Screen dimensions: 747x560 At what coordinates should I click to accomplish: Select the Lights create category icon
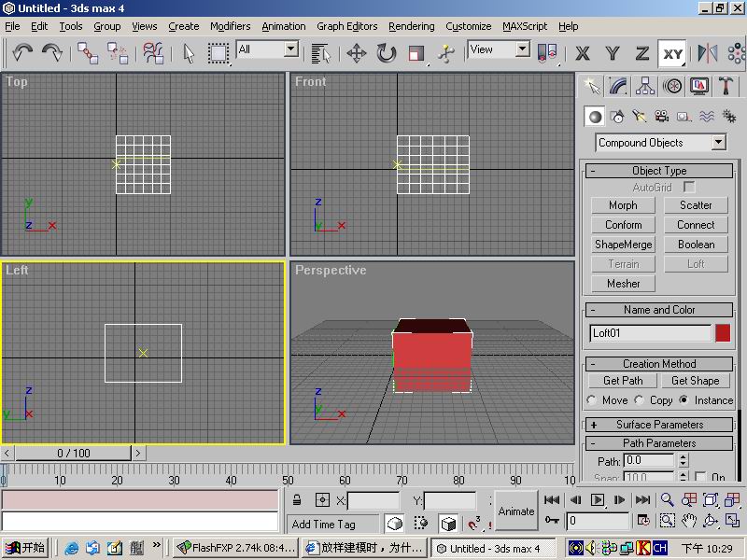pos(640,116)
